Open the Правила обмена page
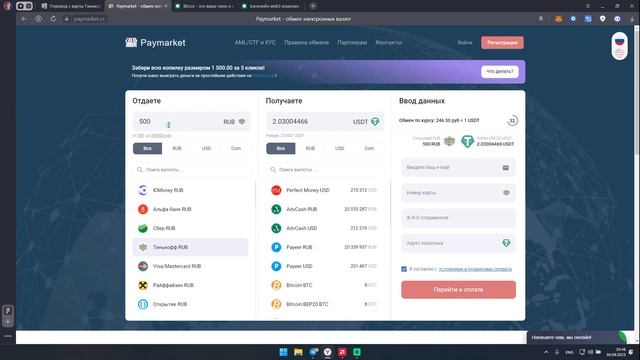 click(306, 42)
